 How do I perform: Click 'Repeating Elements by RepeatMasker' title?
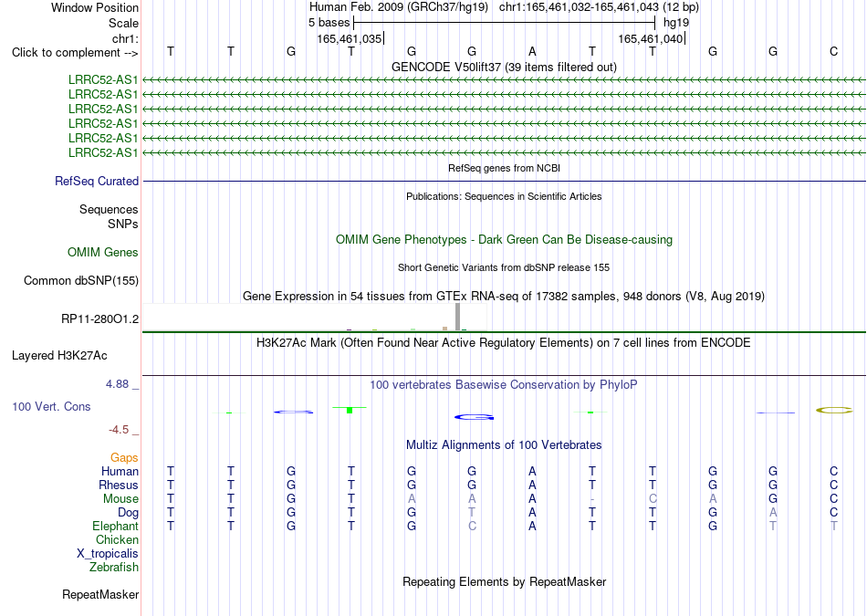point(504,581)
